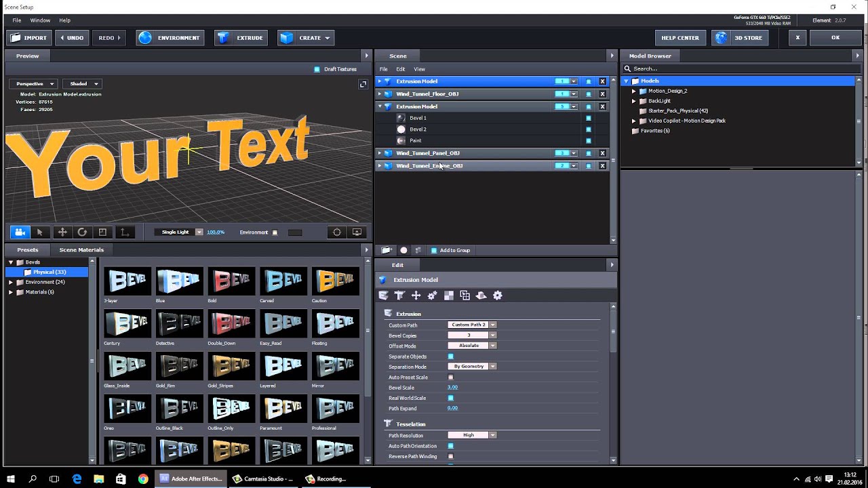
Task: Open the Separation Mode By Geometry dropdown
Action: click(472, 367)
